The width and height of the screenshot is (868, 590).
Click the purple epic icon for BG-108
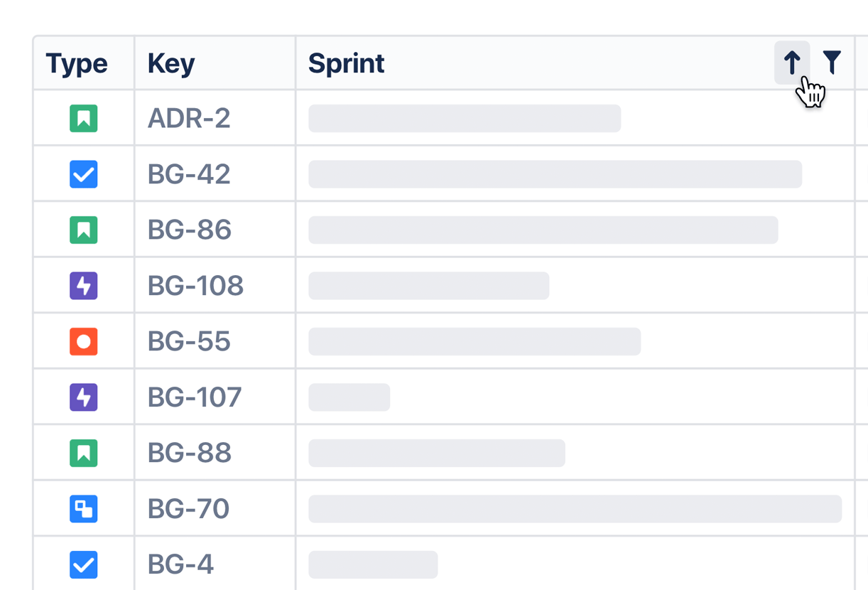pos(83,286)
